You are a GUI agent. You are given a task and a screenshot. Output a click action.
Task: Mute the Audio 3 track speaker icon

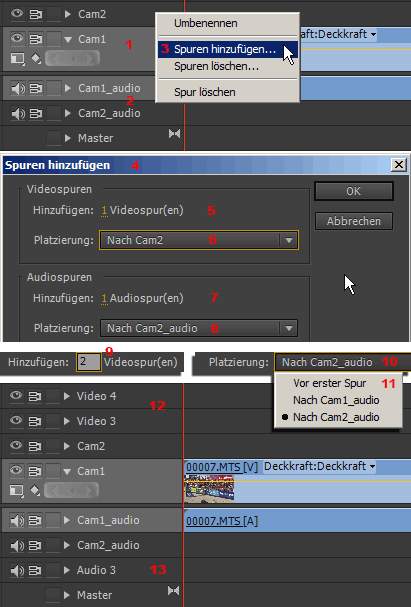17,570
